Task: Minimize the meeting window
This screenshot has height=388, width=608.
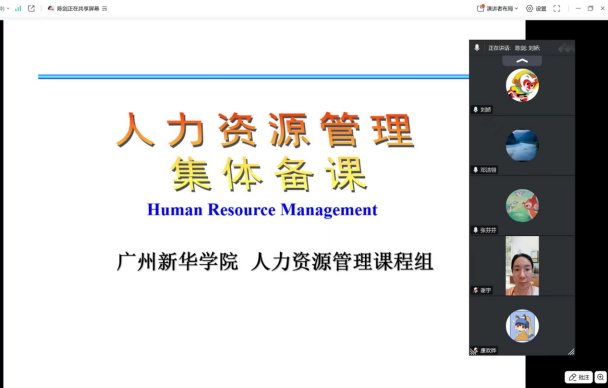Action: (x=578, y=9)
